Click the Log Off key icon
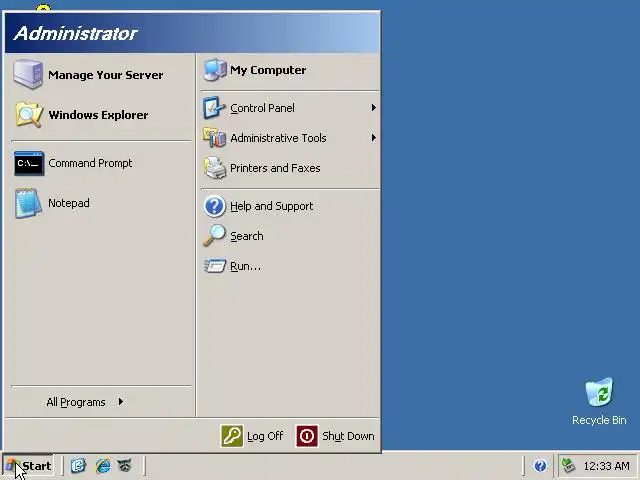This screenshot has height=480, width=640. (232, 436)
